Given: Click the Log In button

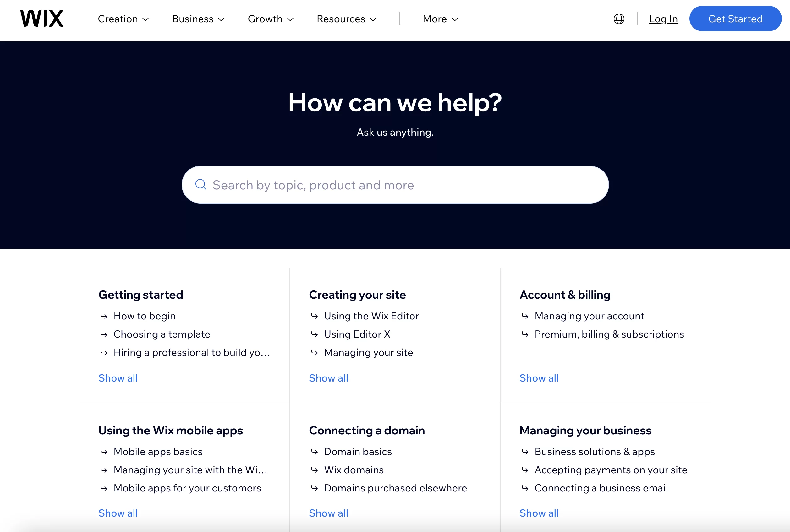Looking at the screenshot, I should pyautogui.click(x=663, y=19).
